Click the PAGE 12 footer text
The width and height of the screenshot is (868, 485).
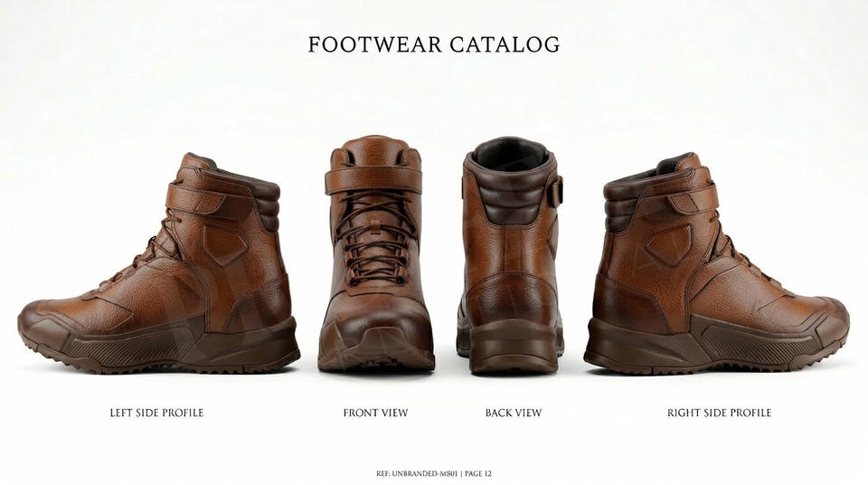tap(478, 474)
